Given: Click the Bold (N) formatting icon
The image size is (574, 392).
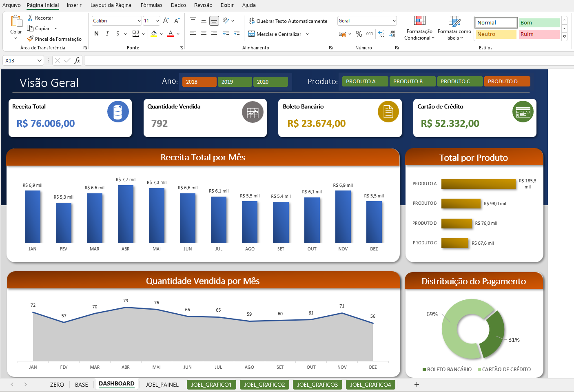Looking at the screenshot, I should 96,34.
